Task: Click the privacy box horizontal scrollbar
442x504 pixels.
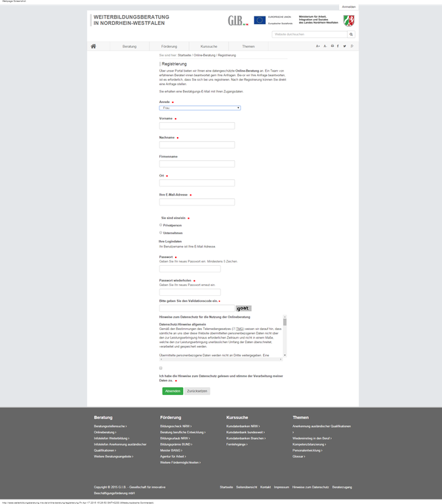Action: (221, 359)
